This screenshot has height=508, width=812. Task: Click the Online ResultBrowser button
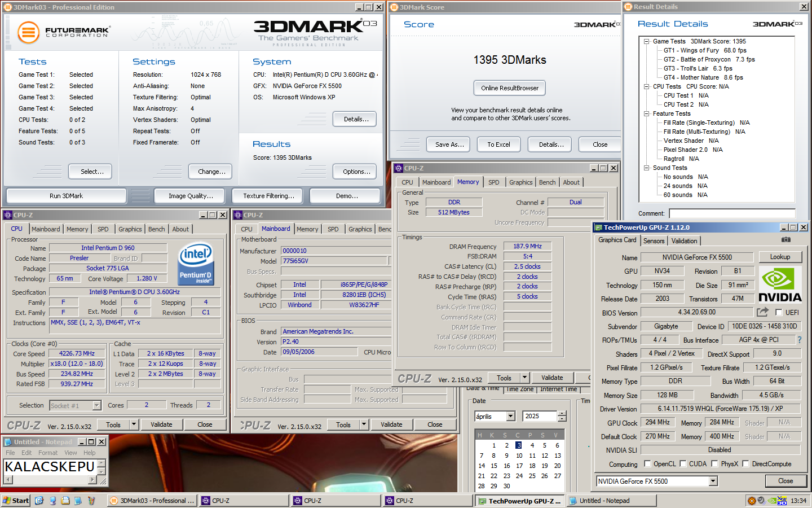point(510,88)
